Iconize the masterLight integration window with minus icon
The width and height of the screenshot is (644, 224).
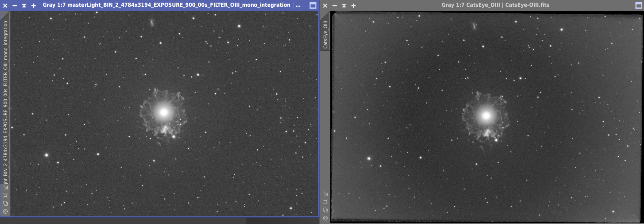14,5
